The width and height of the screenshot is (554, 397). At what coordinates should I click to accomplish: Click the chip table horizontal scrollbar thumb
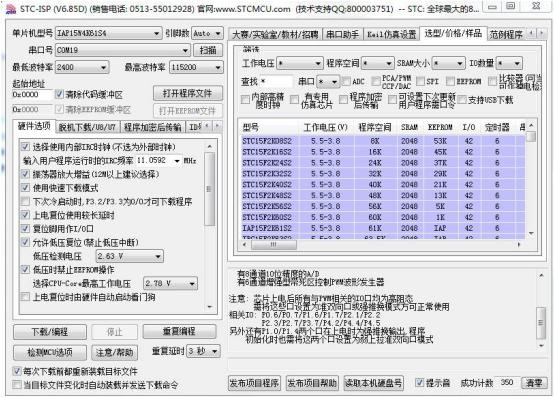(274, 244)
